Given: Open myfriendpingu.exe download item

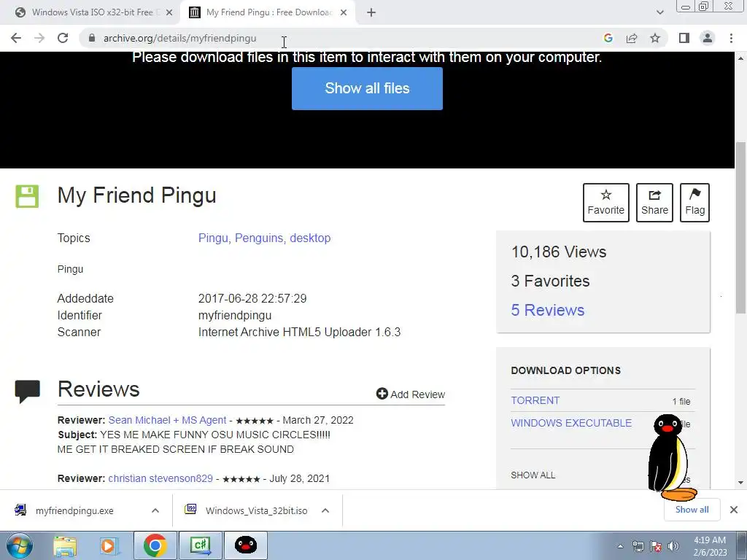Looking at the screenshot, I should point(74,510).
